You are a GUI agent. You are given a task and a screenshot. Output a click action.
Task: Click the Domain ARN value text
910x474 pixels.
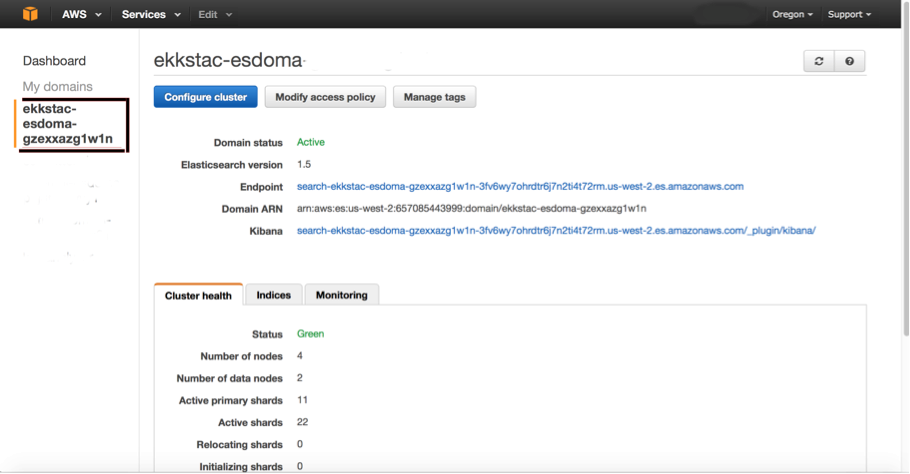[471, 208]
